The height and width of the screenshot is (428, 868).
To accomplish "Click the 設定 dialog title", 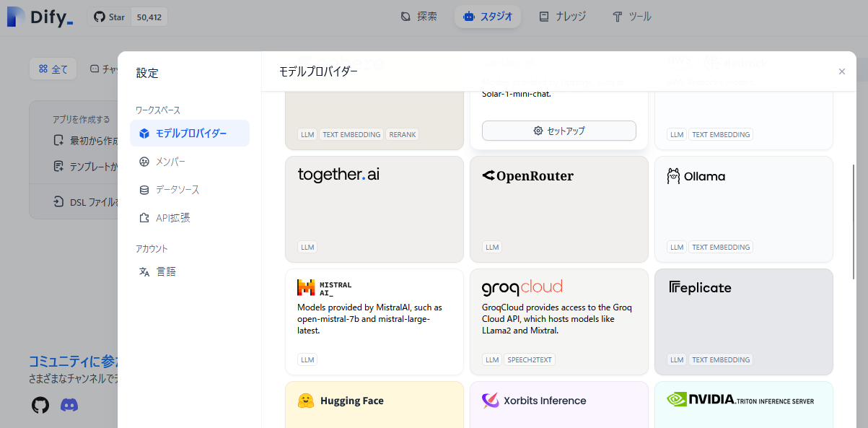I will tap(147, 73).
